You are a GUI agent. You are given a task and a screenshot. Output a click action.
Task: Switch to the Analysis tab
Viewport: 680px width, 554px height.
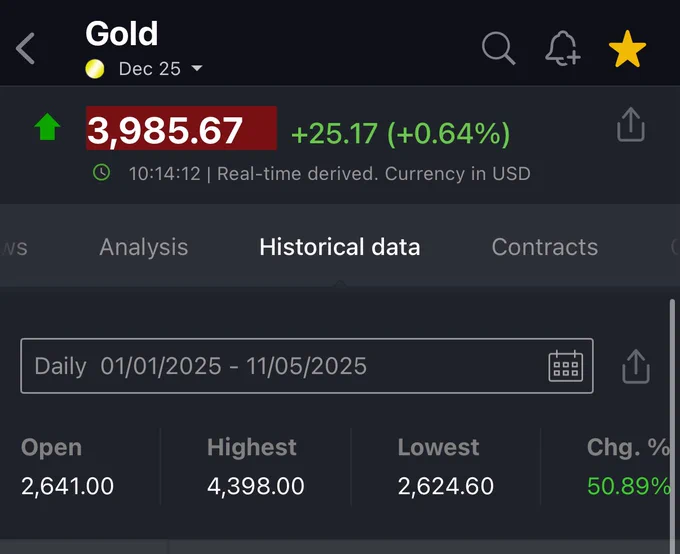tap(143, 247)
